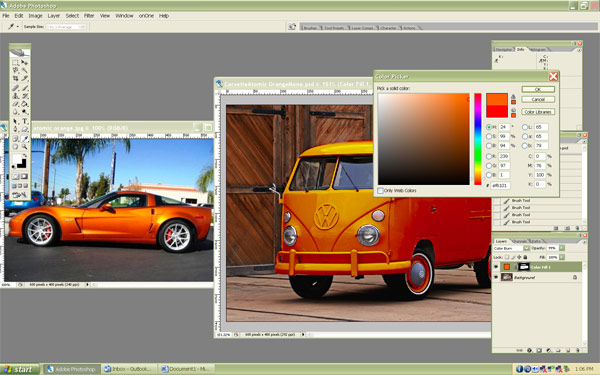The image size is (600, 375).
Task: Click the Quick Mask mode icon
Action: point(24,176)
